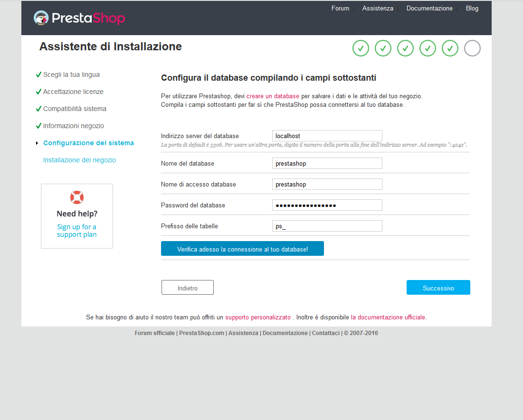
Task: Click checkmark beside Scegli la tua lingua
Action: pyautogui.click(x=38, y=75)
